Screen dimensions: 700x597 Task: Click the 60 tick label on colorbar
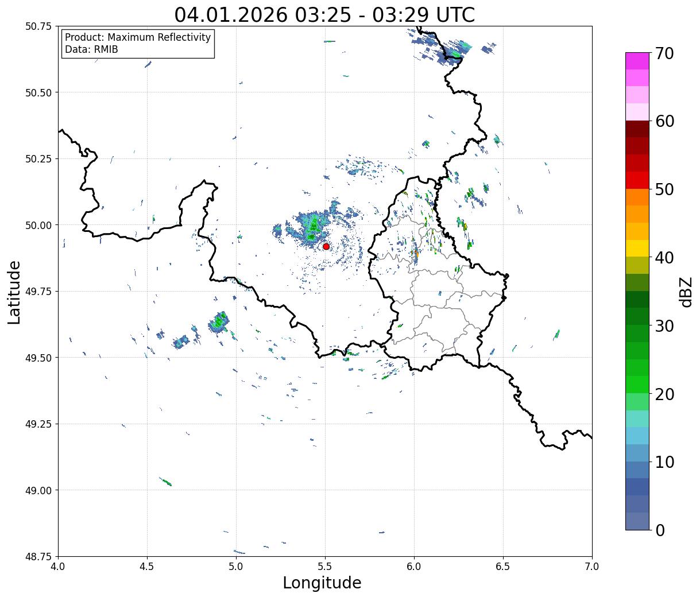click(x=664, y=121)
